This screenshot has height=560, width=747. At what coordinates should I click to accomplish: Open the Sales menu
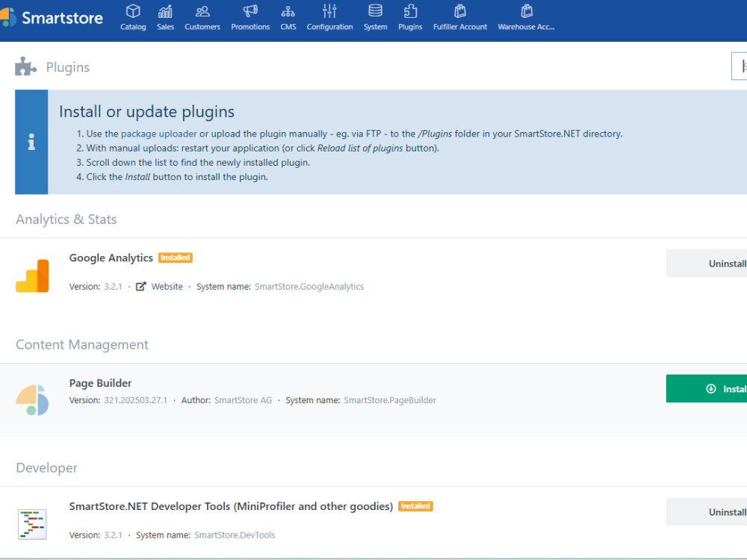[165, 18]
